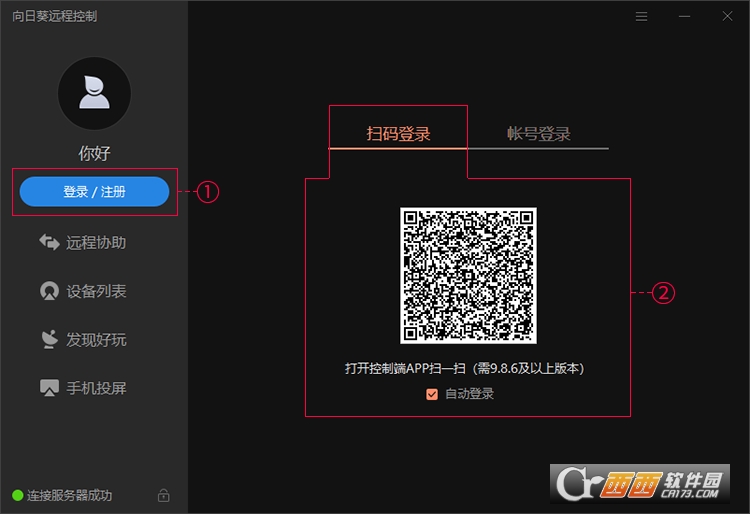The image size is (750, 514).
Task: Open the hamburger menu icon
Action: 641,17
